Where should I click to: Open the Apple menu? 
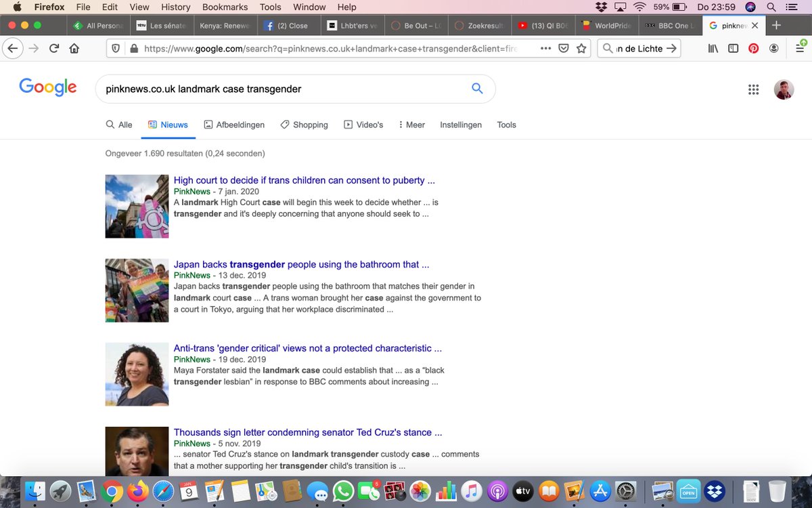tap(17, 7)
